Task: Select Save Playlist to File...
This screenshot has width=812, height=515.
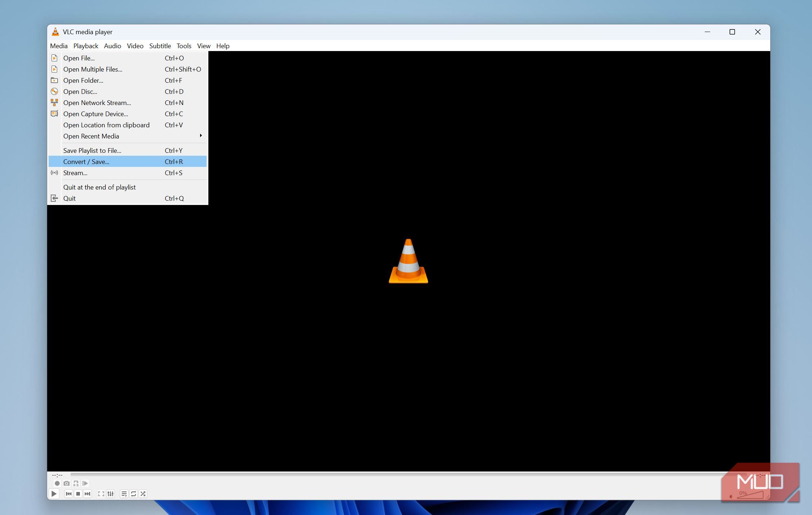Action: (127, 150)
